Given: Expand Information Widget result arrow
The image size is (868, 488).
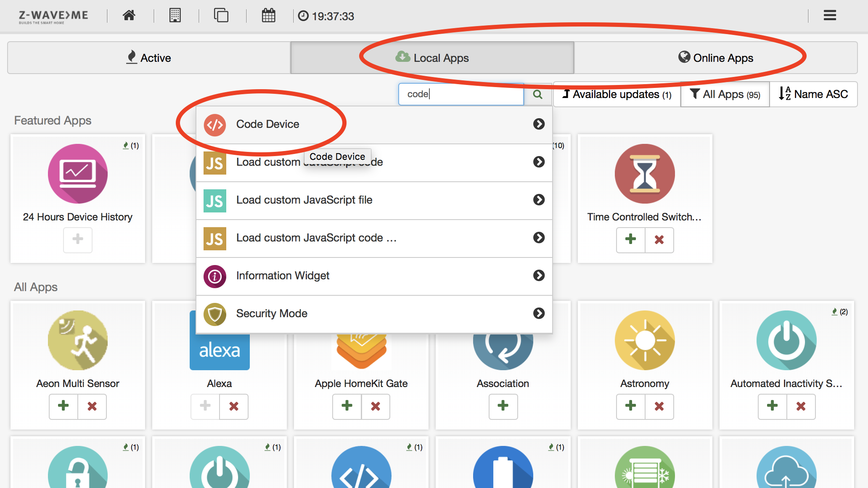Looking at the screenshot, I should [539, 276].
